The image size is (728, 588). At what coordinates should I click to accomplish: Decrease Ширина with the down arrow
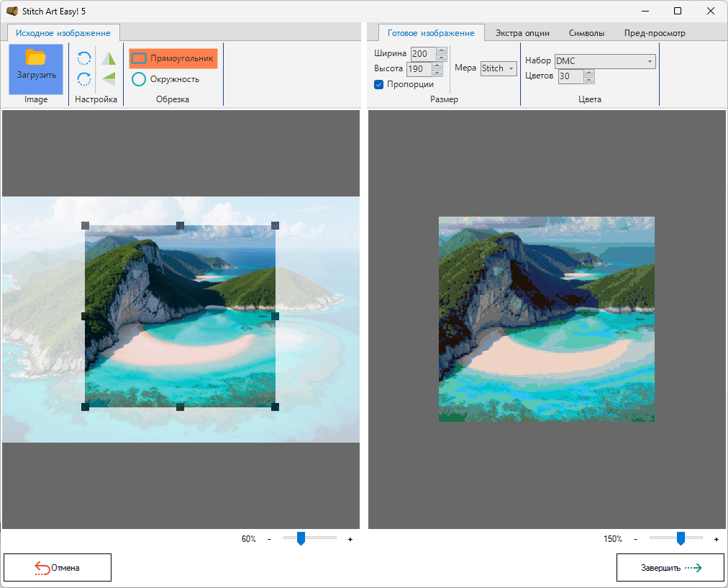pyautogui.click(x=442, y=58)
